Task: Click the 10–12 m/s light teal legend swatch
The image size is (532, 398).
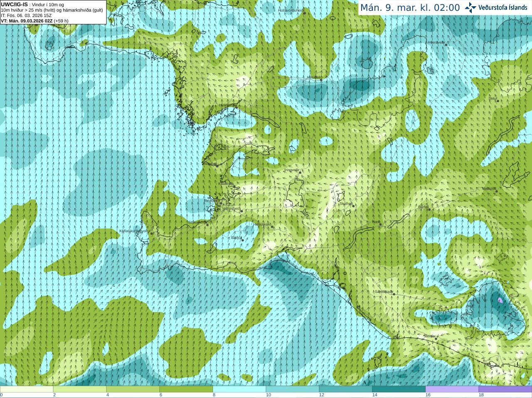Action: pyautogui.click(x=293, y=389)
